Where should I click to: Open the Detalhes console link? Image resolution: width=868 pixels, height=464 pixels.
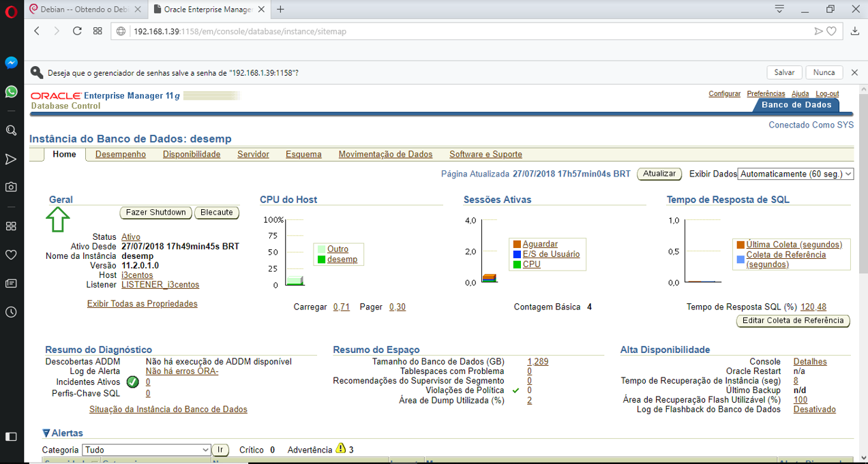click(x=810, y=362)
